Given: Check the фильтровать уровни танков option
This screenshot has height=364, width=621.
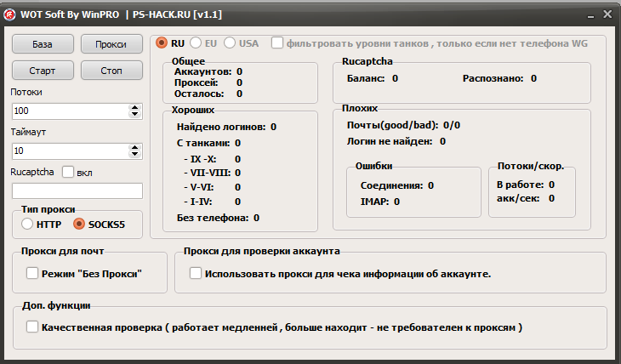Looking at the screenshot, I should 277,43.
